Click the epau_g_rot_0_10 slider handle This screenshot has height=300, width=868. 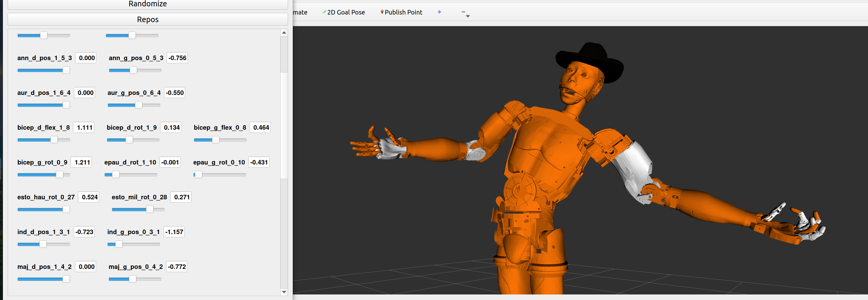pos(198,175)
